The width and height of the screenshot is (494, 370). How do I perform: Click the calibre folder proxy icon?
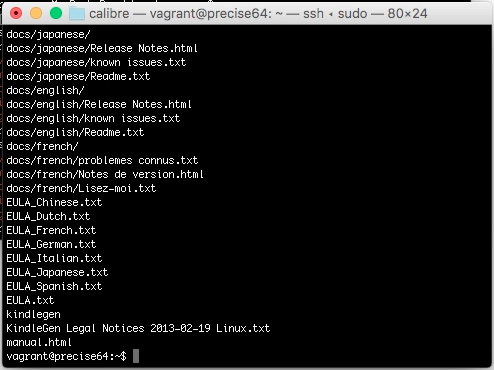[x=77, y=14]
